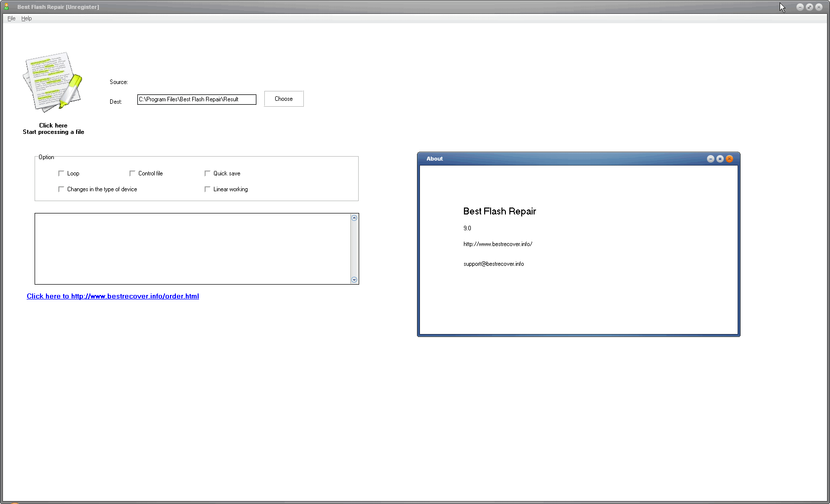Check Changes in the type of device

[x=61, y=189]
